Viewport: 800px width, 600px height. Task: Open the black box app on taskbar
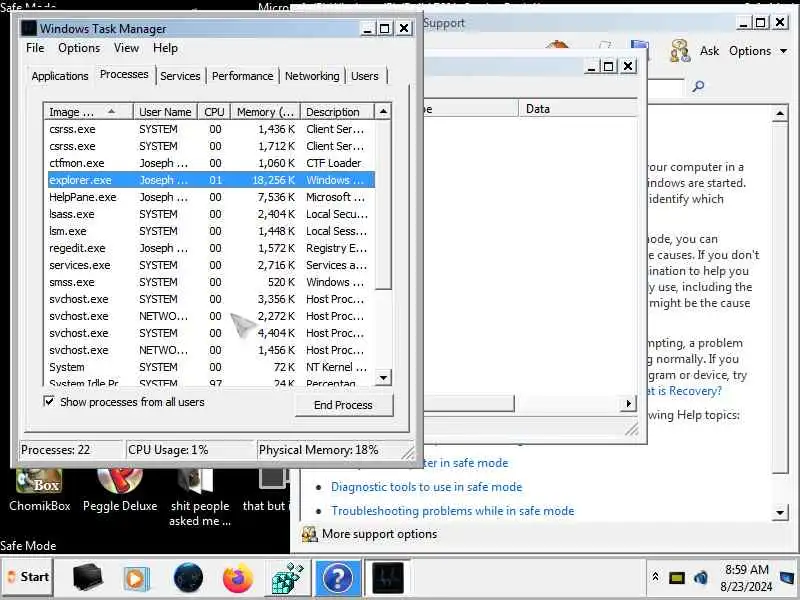(x=87, y=578)
